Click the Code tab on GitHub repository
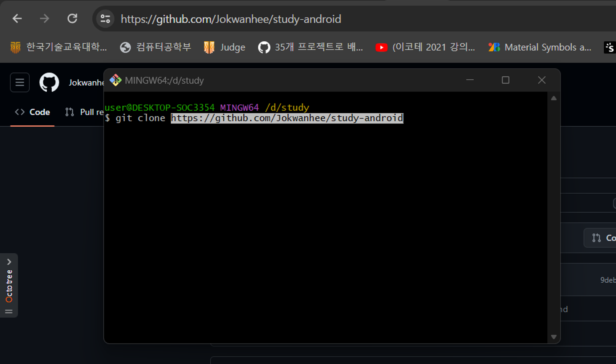This screenshot has width=616, height=364. click(x=32, y=112)
